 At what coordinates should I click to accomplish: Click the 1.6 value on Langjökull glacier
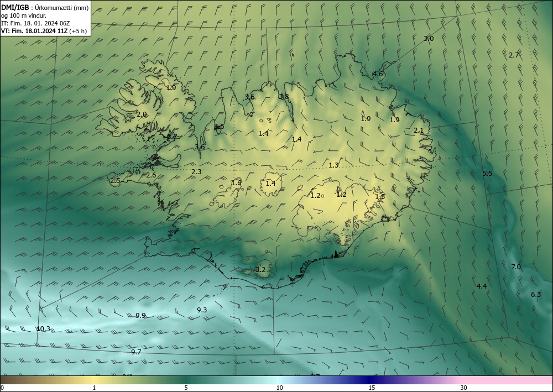pyautogui.click(x=236, y=182)
